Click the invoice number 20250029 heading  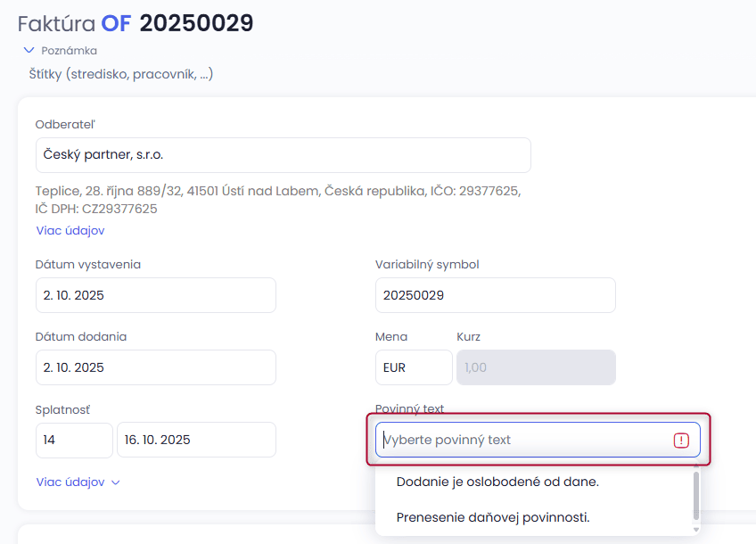(197, 24)
